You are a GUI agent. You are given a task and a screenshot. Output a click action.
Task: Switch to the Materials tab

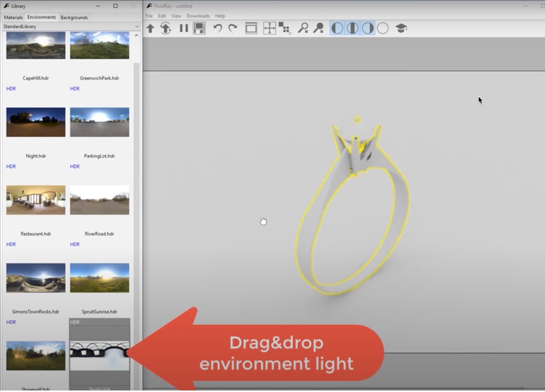13,18
